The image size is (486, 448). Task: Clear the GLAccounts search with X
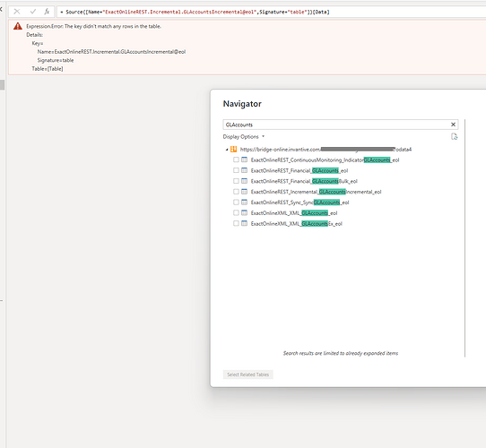(x=453, y=125)
